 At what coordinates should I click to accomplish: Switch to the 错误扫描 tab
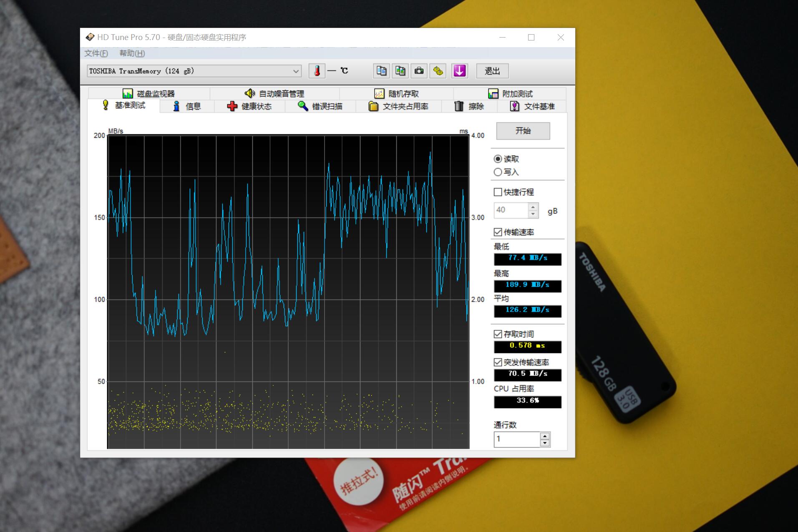(x=320, y=106)
